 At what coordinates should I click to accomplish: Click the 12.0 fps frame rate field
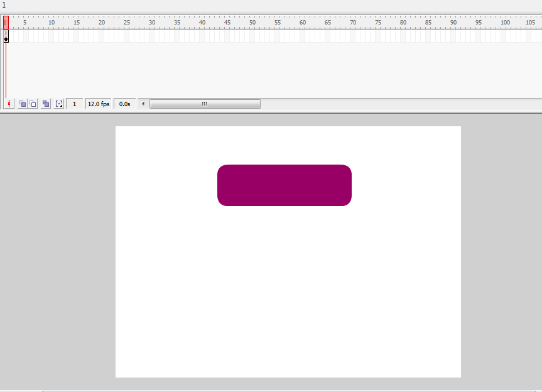click(99, 104)
